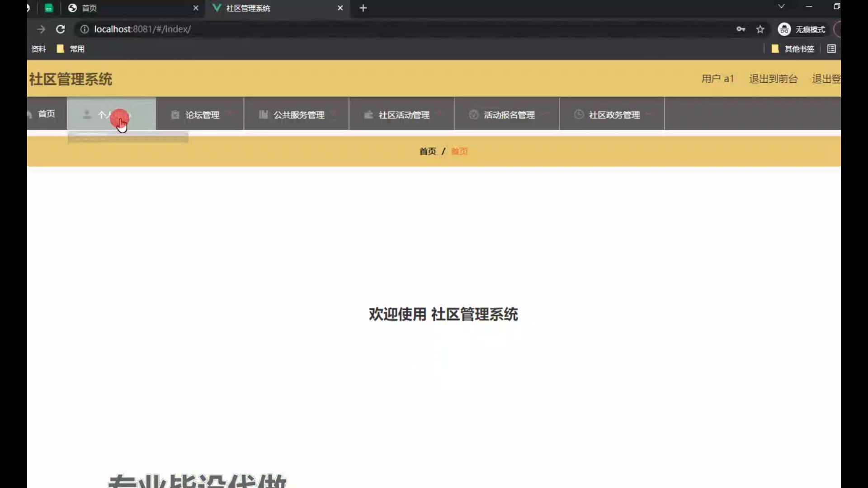The height and width of the screenshot is (488, 868).
Task: Click the community activity management icon
Action: coord(368,115)
